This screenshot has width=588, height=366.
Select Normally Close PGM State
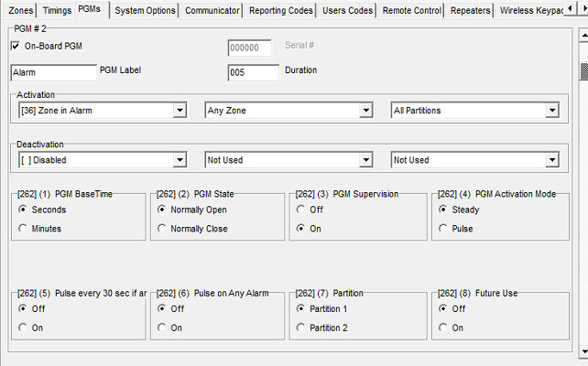[x=164, y=229]
